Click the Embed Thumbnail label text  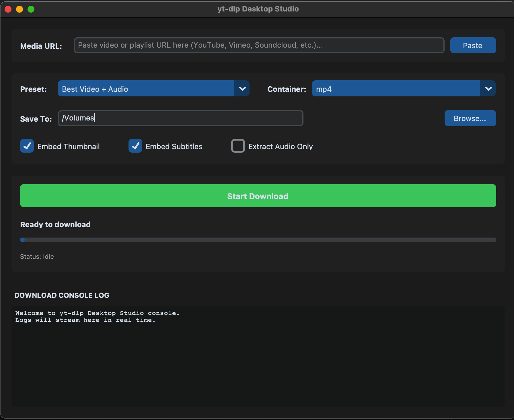pos(69,147)
